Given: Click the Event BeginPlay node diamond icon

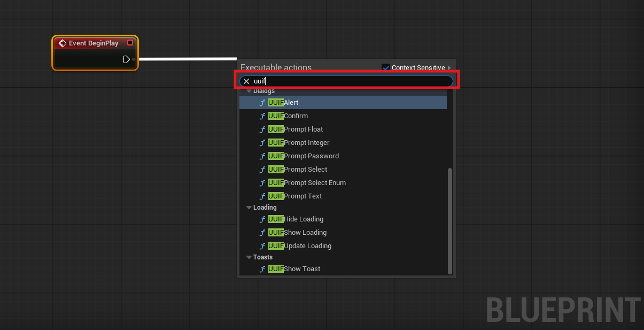Looking at the screenshot, I should [x=63, y=43].
